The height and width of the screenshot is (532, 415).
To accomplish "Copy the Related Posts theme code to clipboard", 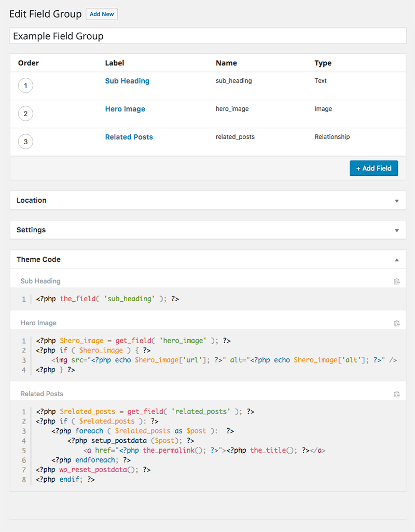I will pos(397,394).
